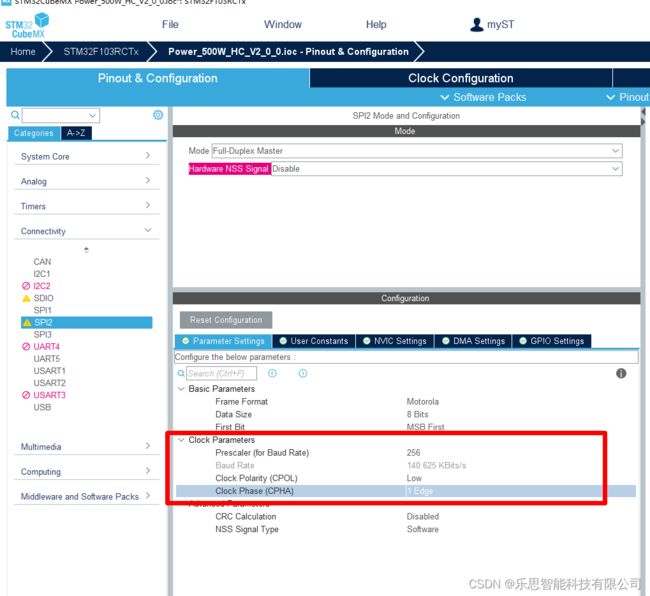Open Parameter Settings tab
Viewport: 650px width, 596px height.
pyautogui.click(x=223, y=341)
